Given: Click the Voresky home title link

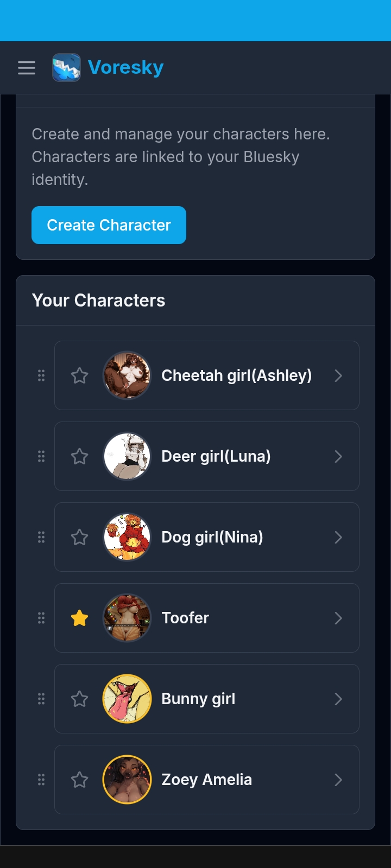Looking at the screenshot, I should point(125,68).
